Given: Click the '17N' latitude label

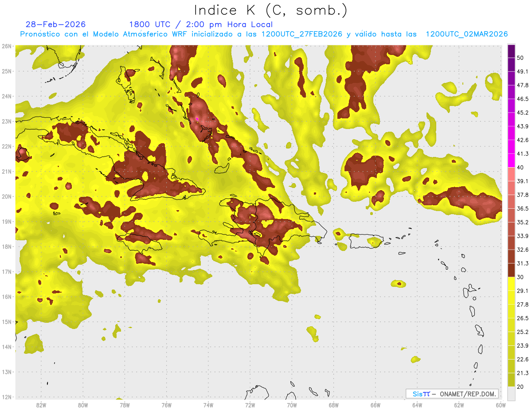Looking at the screenshot, I should pyautogui.click(x=6, y=271).
